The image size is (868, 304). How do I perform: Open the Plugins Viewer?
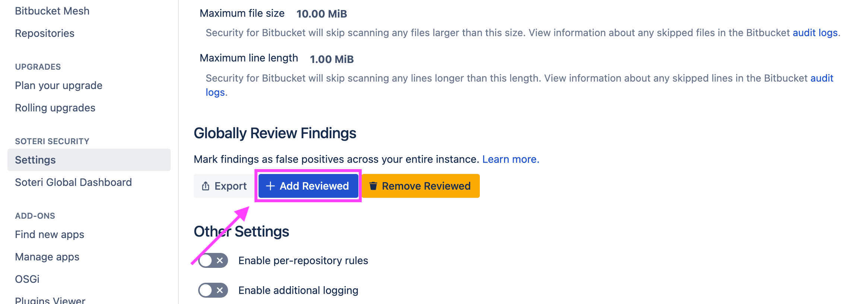50,300
